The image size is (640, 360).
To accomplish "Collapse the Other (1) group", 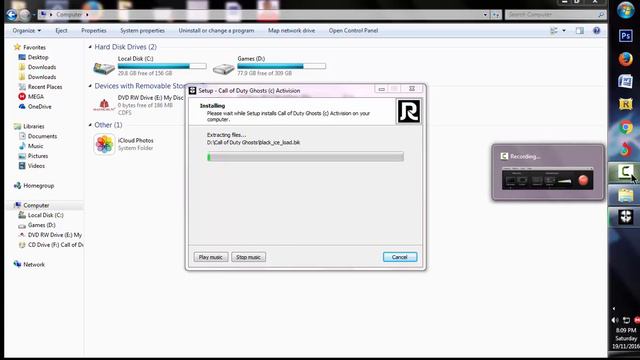I will (90, 125).
